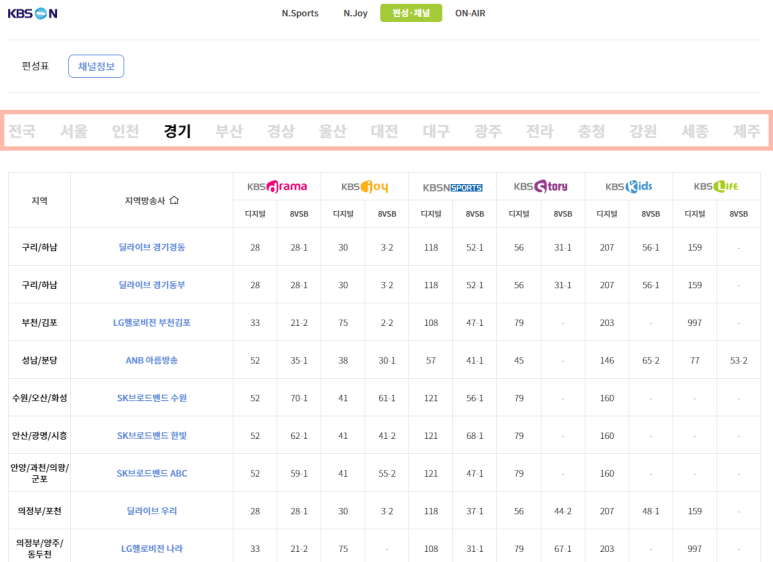This screenshot has width=773, height=562.
Task: Open the LG헬로비전 부천김포 link
Action: (152, 322)
